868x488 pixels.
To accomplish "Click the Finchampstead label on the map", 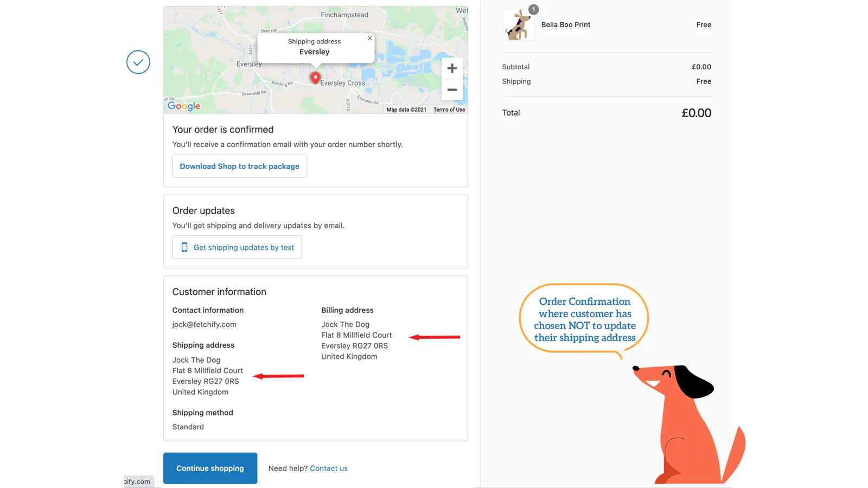I will tap(344, 15).
